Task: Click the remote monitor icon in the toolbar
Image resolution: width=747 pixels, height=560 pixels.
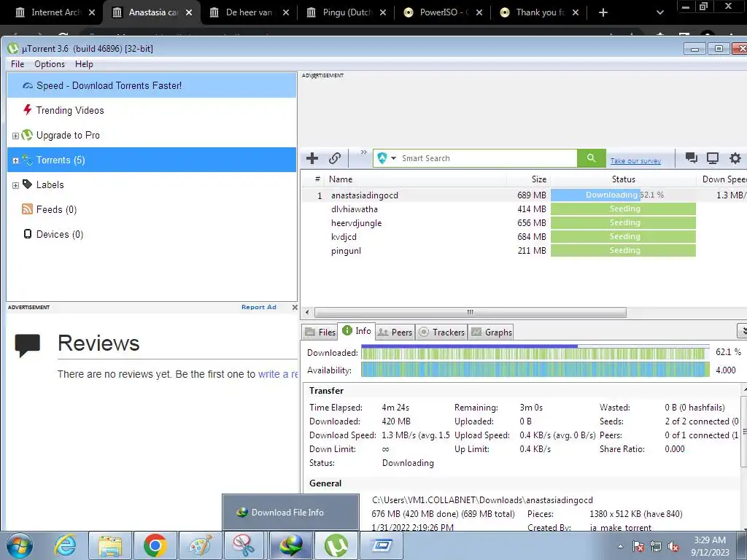Action: tap(713, 158)
